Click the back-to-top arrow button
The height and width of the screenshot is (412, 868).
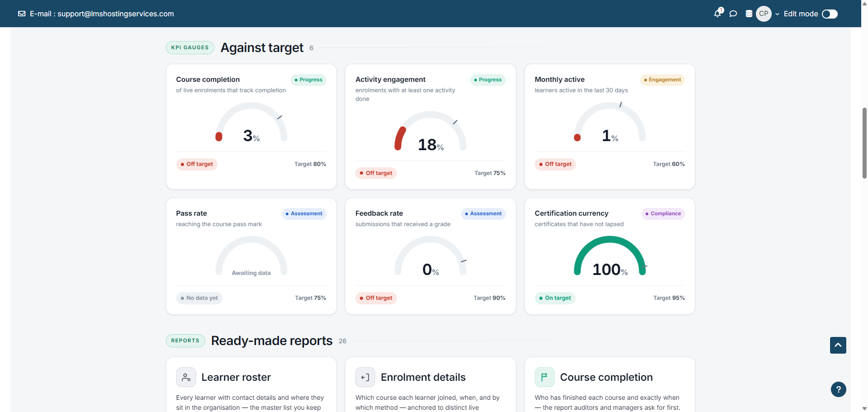(838, 345)
